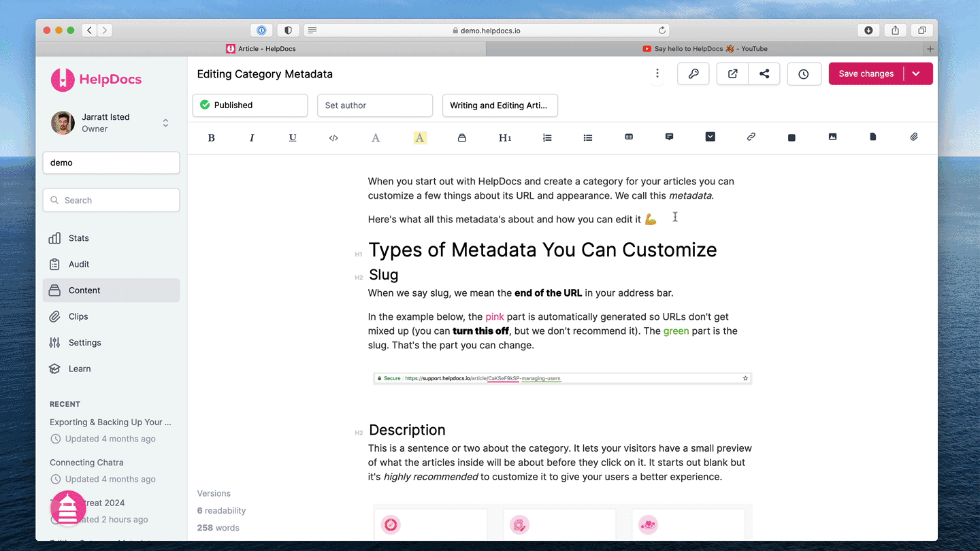Toggle underline formatting in the toolbar
This screenshot has height=551, width=980.
293,137
